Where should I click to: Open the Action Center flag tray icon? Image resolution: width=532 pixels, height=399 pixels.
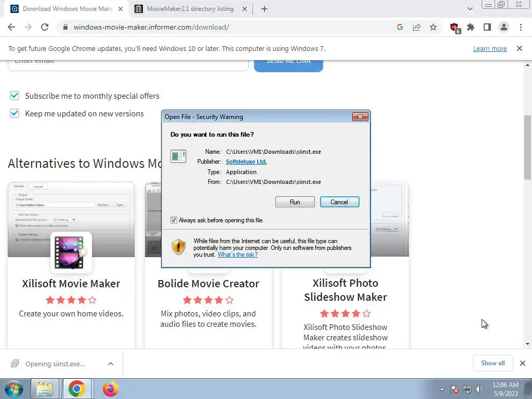(x=455, y=389)
